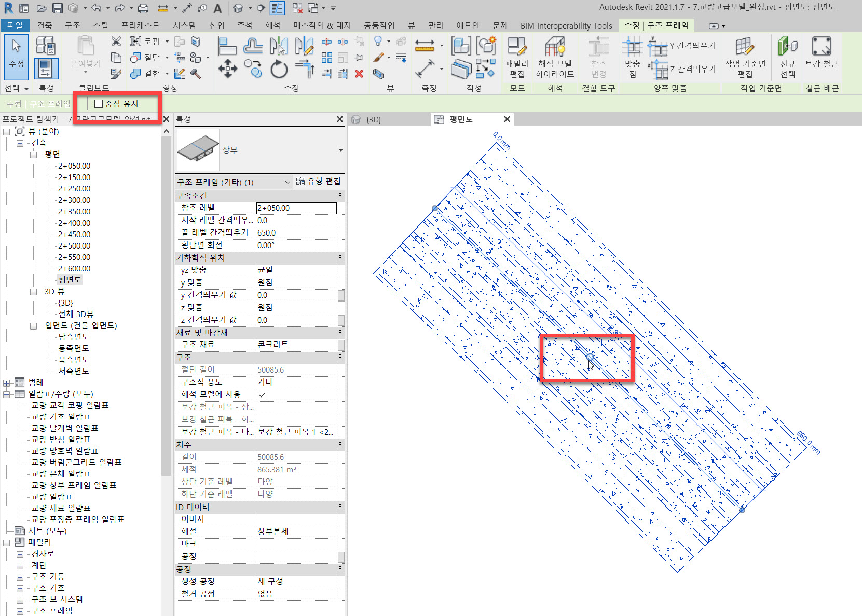Expand the 범례 tree node

(7, 383)
